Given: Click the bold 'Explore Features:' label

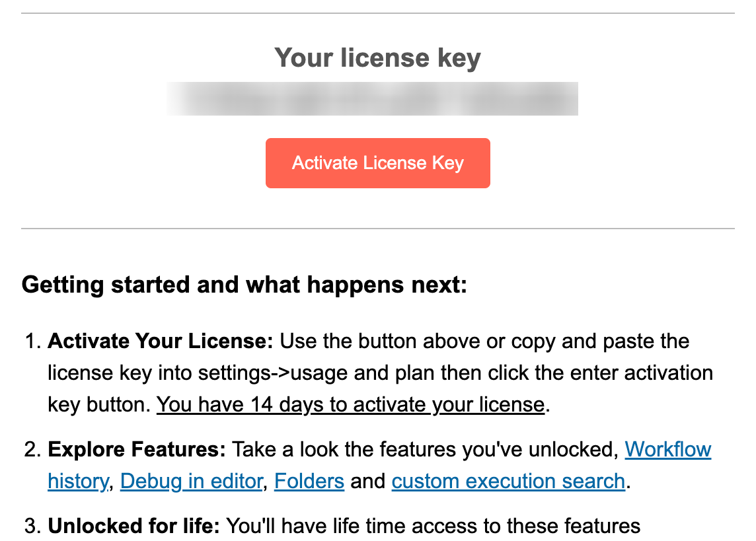Looking at the screenshot, I should [137, 449].
